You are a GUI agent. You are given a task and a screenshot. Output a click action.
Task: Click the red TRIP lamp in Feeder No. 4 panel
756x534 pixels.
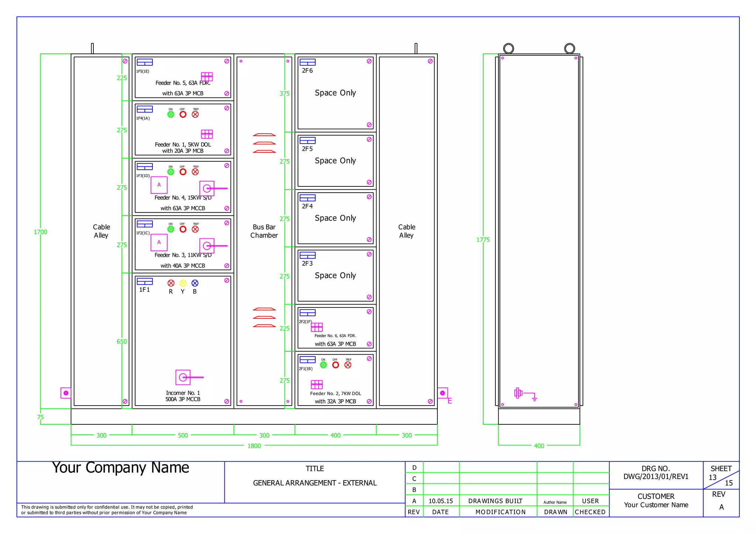click(195, 172)
